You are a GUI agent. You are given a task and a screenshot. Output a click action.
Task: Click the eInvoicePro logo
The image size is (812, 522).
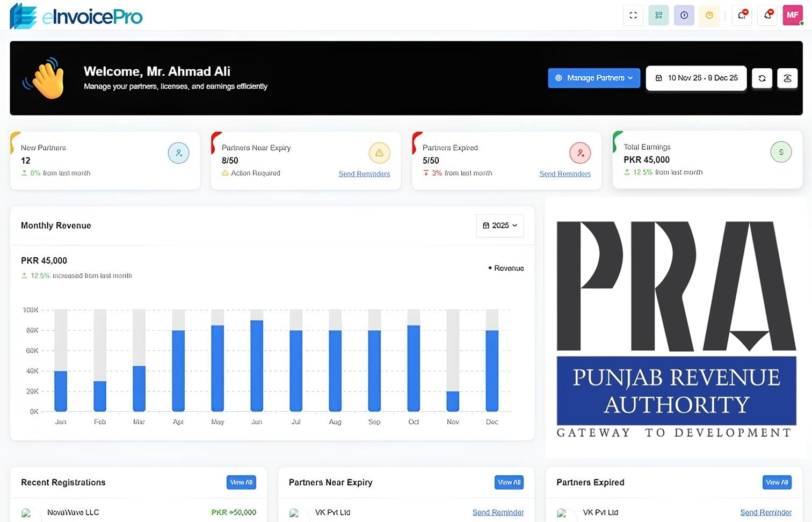click(x=76, y=16)
